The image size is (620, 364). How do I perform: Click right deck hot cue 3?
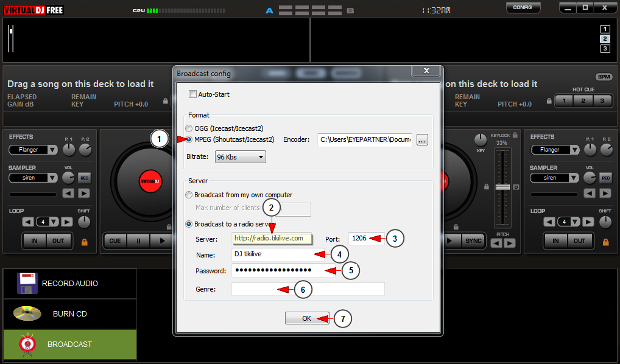point(602,101)
